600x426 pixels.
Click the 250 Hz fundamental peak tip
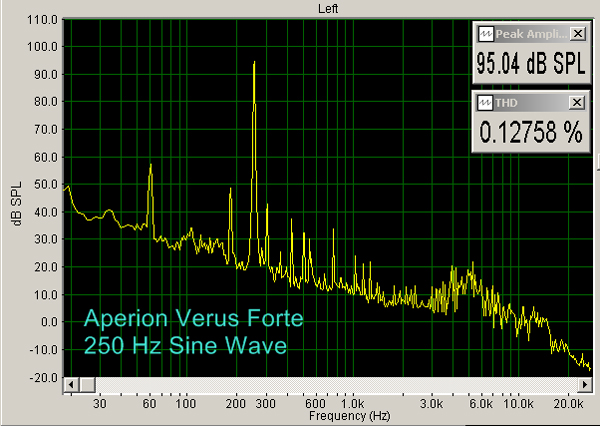tap(254, 62)
